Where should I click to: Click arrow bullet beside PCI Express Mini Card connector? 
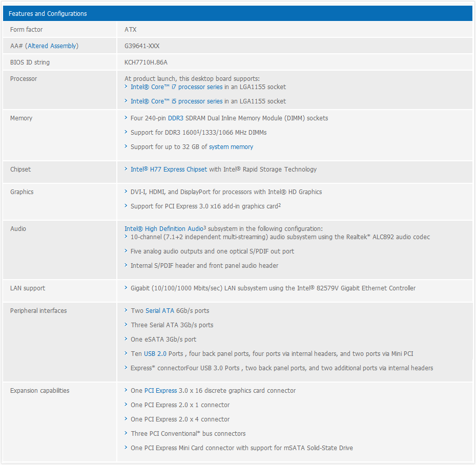126,448
